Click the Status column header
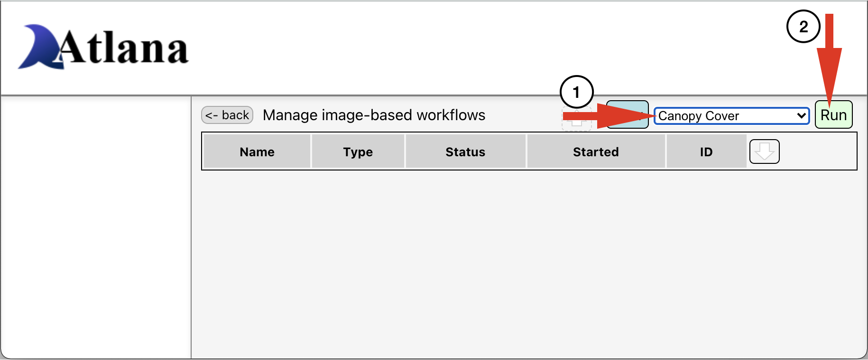 pyautogui.click(x=465, y=152)
